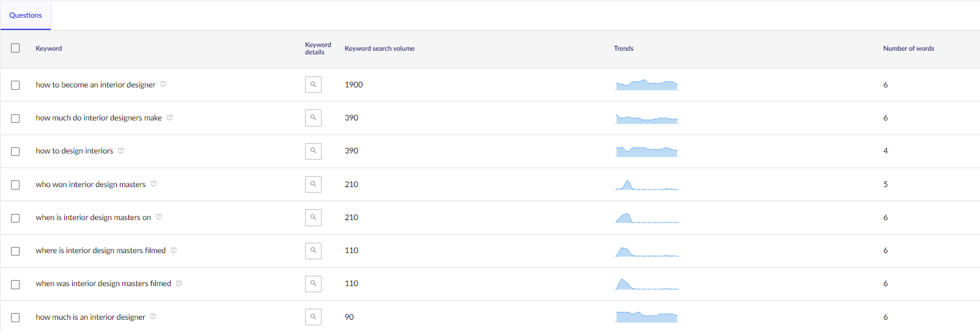Click word count 5 for 'who won interior design masters'
The image size is (980, 332).
tap(885, 184)
